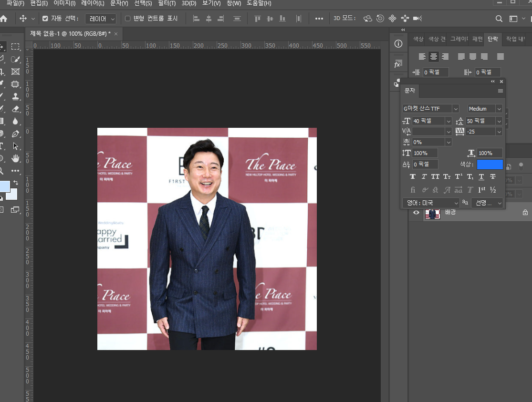Click the text color blue swatch
Image resolution: width=532 pixels, height=402 pixels.
tap(490, 165)
